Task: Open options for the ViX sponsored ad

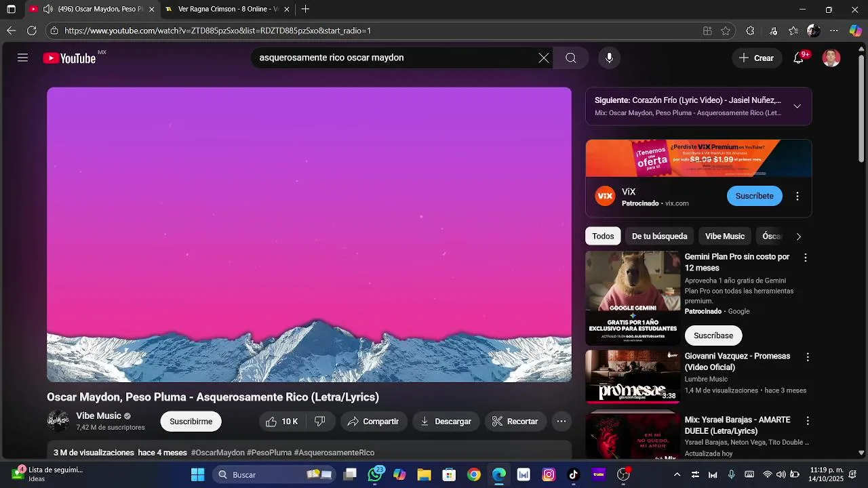Action: pos(797,196)
